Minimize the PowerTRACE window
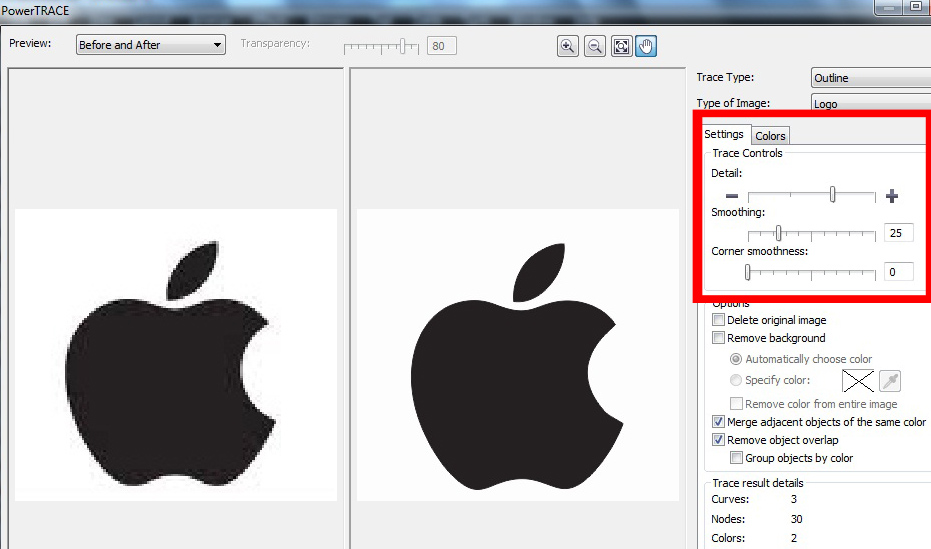Image resolution: width=931 pixels, height=549 pixels. (x=889, y=7)
